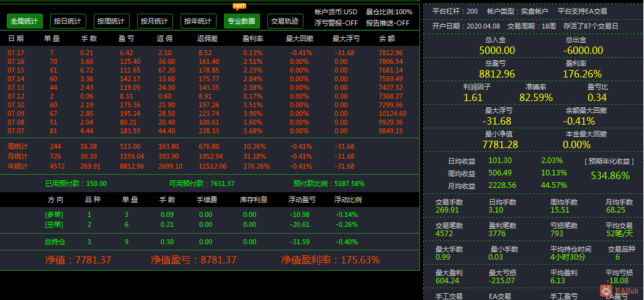This screenshot has width=644, height=300.
Task: Click 日均收益 value 101.30
Action: tap(500, 161)
